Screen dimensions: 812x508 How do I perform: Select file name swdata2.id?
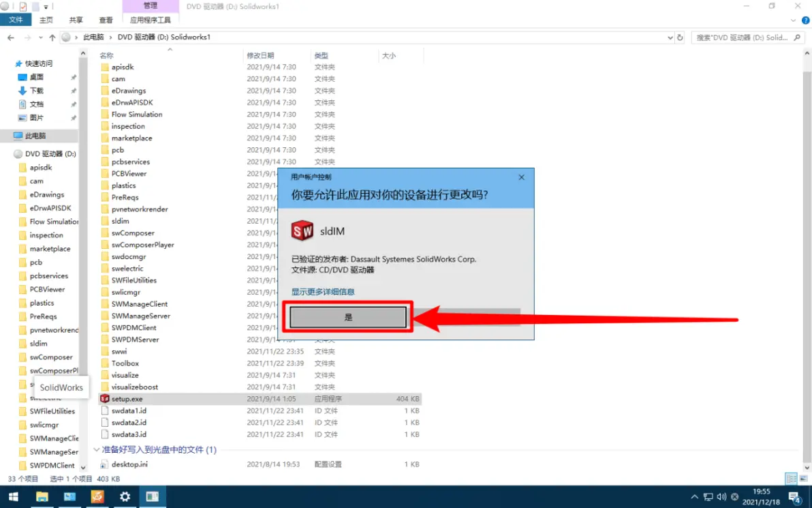(129, 423)
